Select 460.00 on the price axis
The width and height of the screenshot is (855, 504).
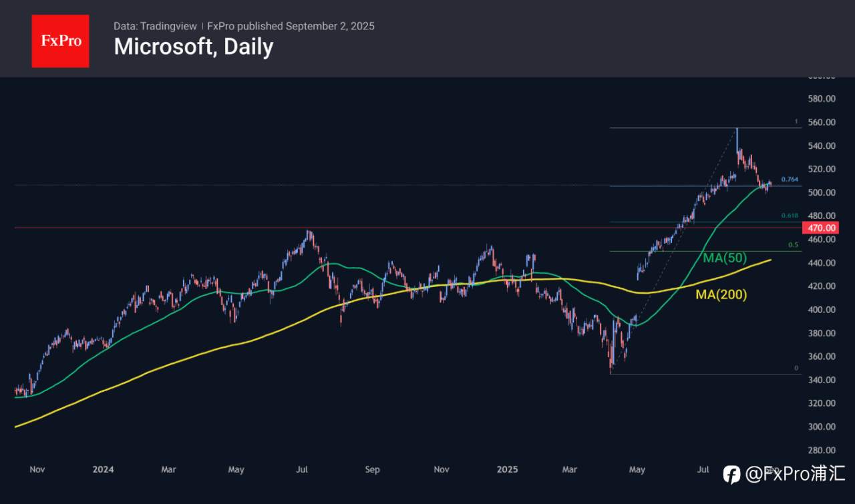(x=822, y=239)
